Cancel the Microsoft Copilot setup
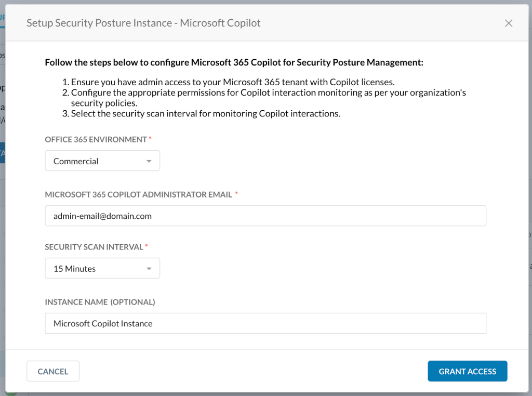This screenshot has height=396, width=532. [x=53, y=371]
